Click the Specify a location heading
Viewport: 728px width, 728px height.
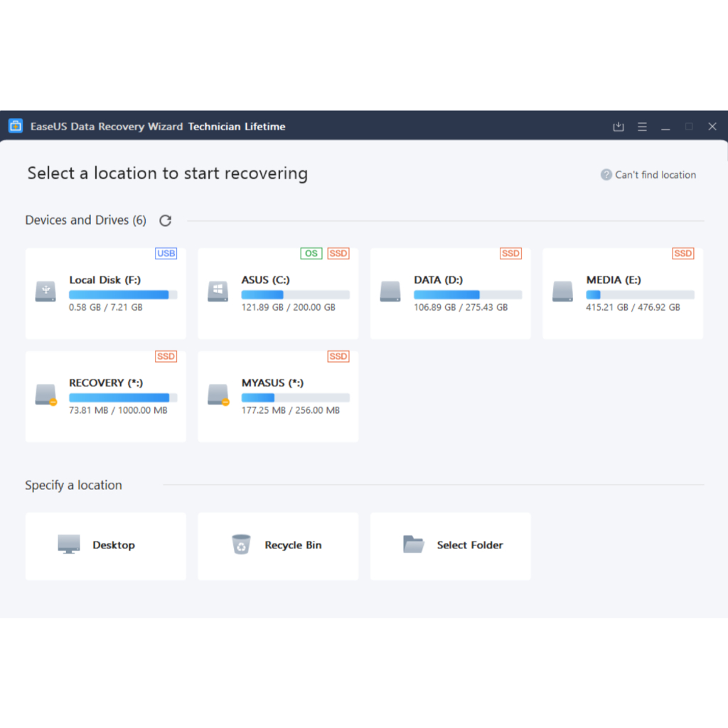73,485
